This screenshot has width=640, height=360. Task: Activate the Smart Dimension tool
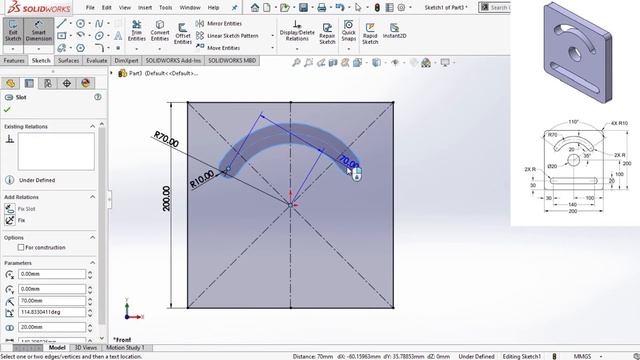pyautogui.click(x=39, y=31)
